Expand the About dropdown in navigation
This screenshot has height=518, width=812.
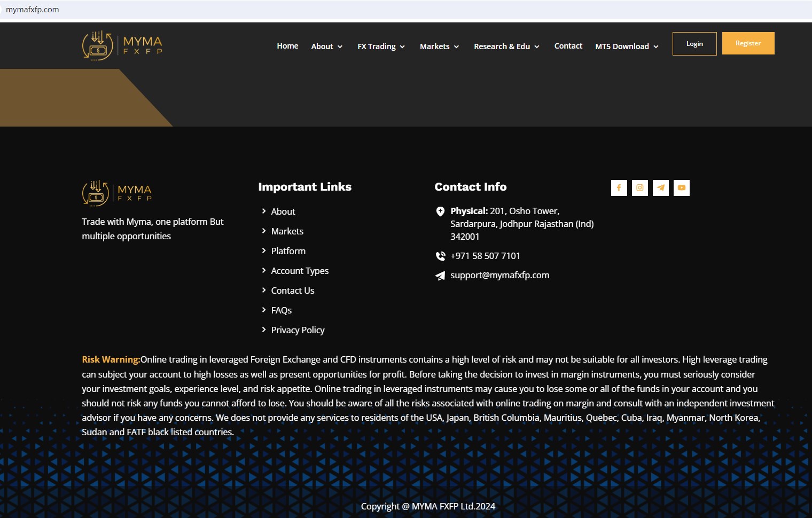coord(327,46)
